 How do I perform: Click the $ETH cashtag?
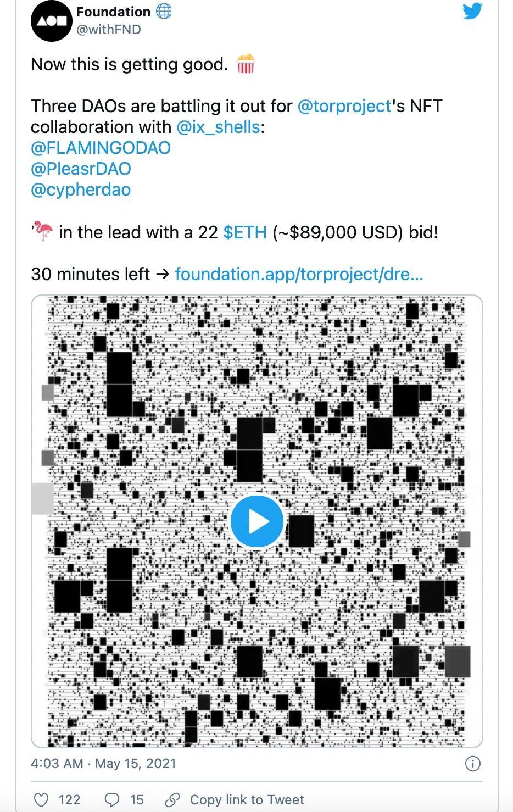pos(245,232)
